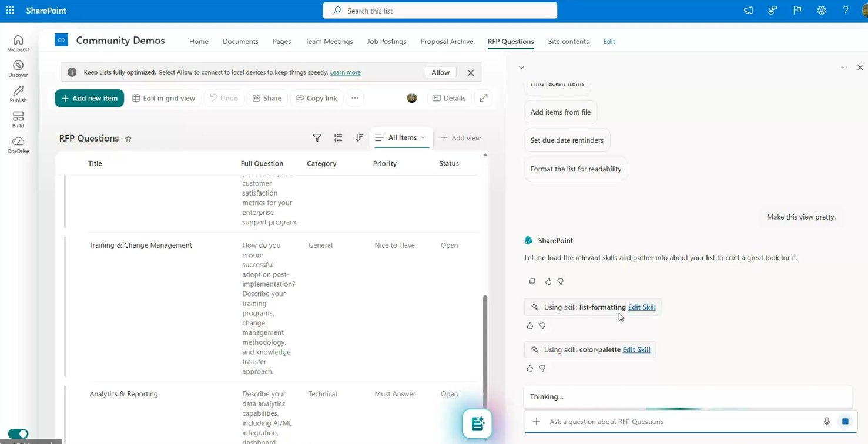Thumbs up the list-formatting skill
This screenshot has width=868, height=444.
pos(530,326)
